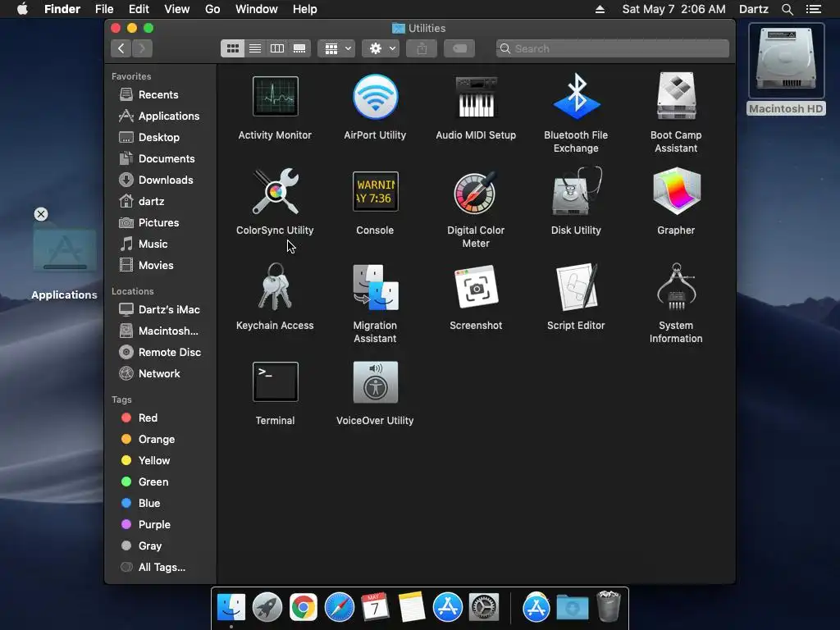Select Disk Utility icon
This screenshot has width=840, height=630.
click(x=576, y=191)
